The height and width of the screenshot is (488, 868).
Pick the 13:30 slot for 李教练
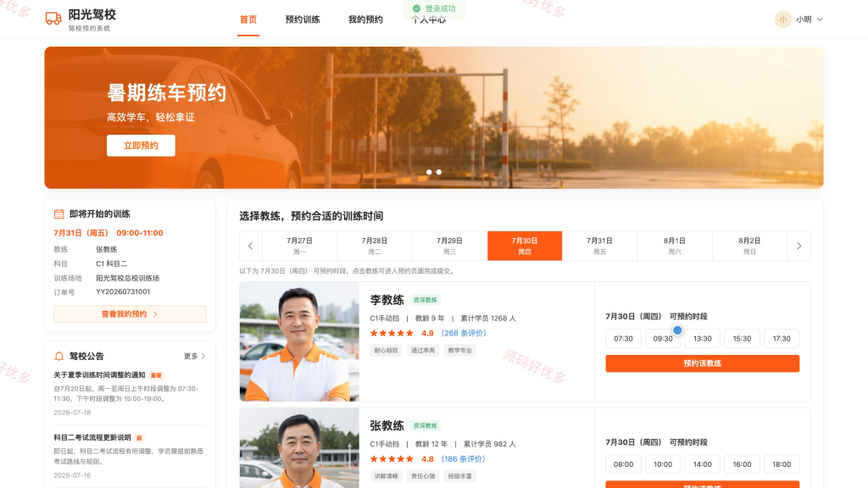703,339
